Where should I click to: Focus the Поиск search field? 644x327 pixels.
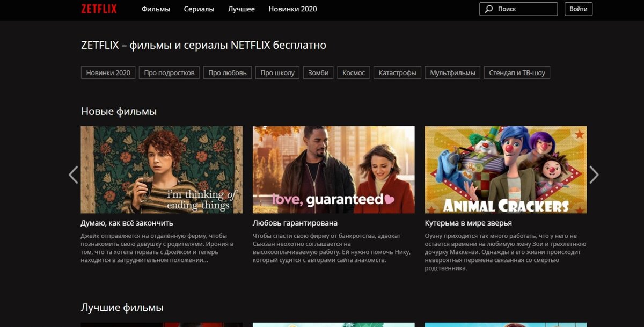[518, 9]
